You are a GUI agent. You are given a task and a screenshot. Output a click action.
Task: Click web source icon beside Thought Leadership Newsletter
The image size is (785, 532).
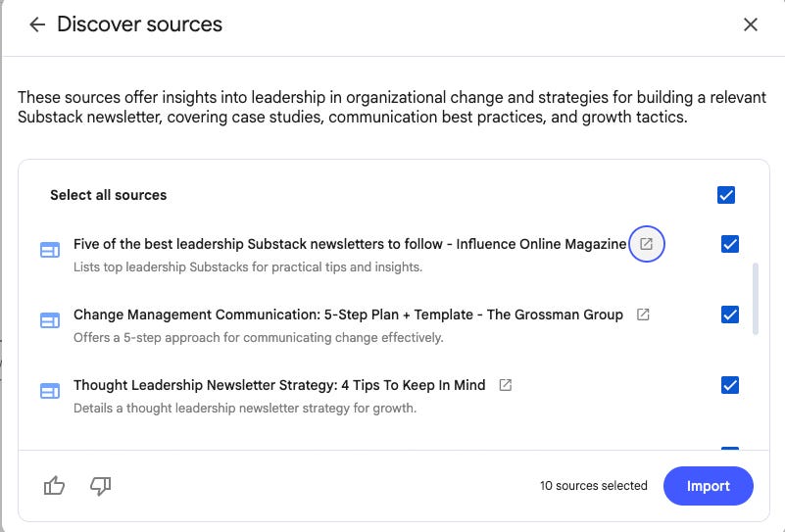pyautogui.click(x=50, y=391)
